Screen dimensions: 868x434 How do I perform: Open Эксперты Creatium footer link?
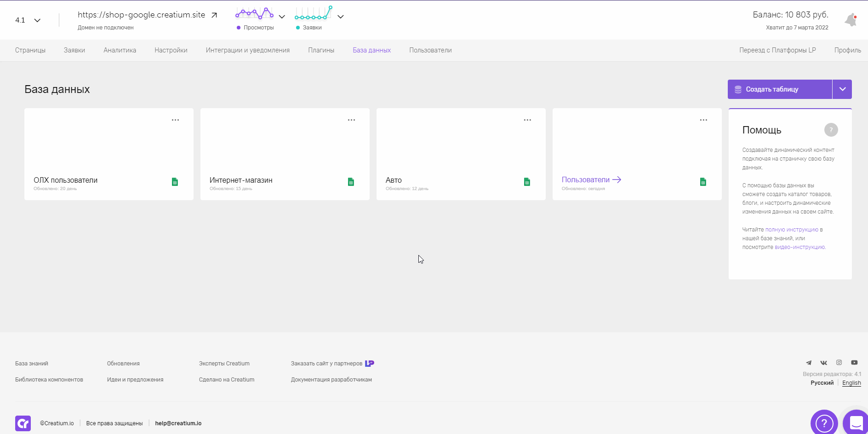pyautogui.click(x=224, y=363)
